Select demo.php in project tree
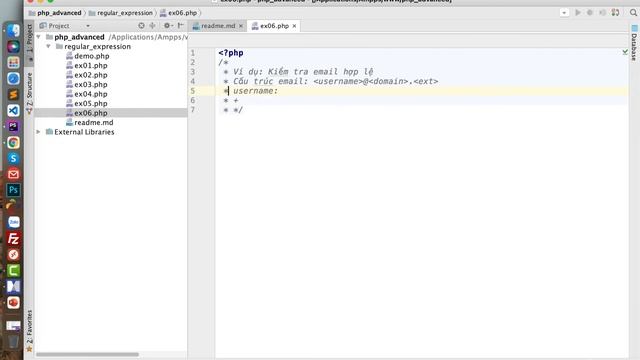The height and width of the screenshot is (360, 640). click(92, 56)
